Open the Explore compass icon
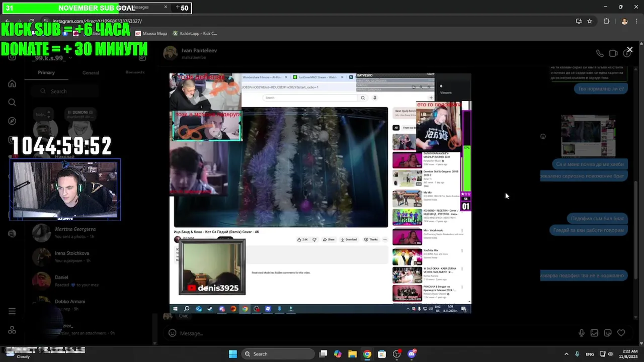Viewport: 644px width, 362px height. click(x=12, y=121)
